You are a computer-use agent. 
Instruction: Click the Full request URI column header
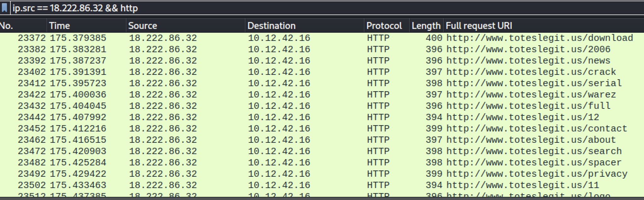coord(535,26)
